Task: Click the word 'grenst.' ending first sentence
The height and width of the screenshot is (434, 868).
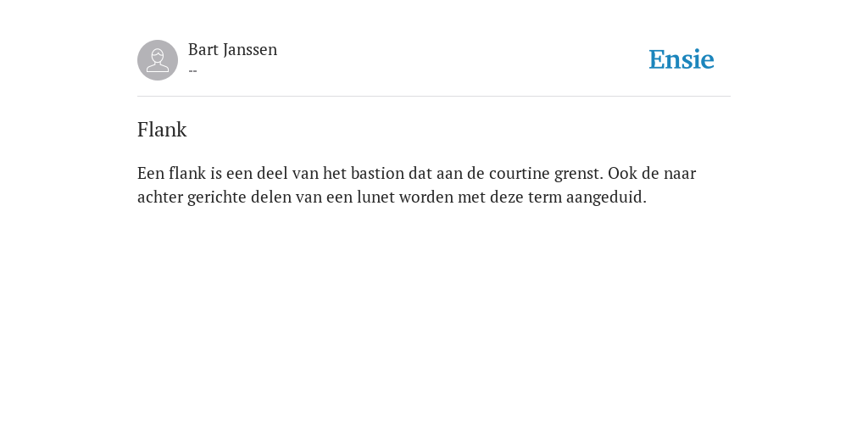Action: 578,174
